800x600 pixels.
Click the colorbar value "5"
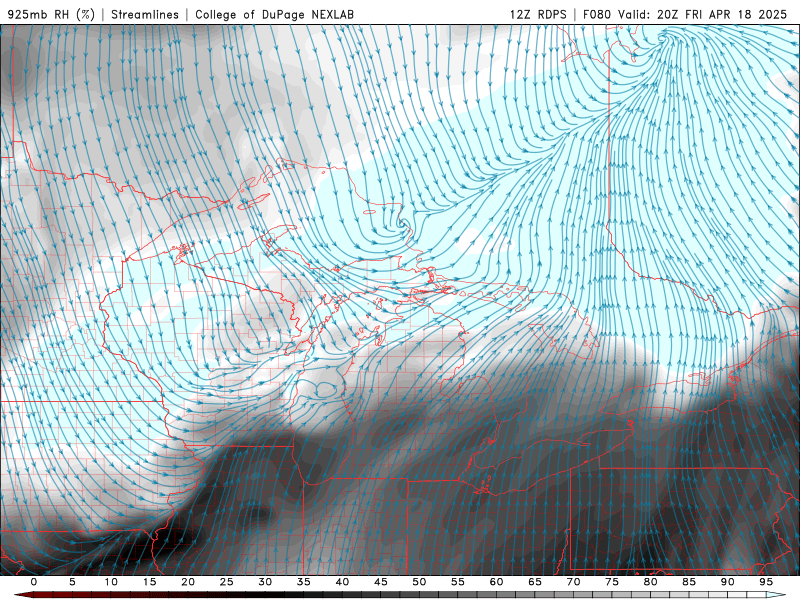point(72,582)
